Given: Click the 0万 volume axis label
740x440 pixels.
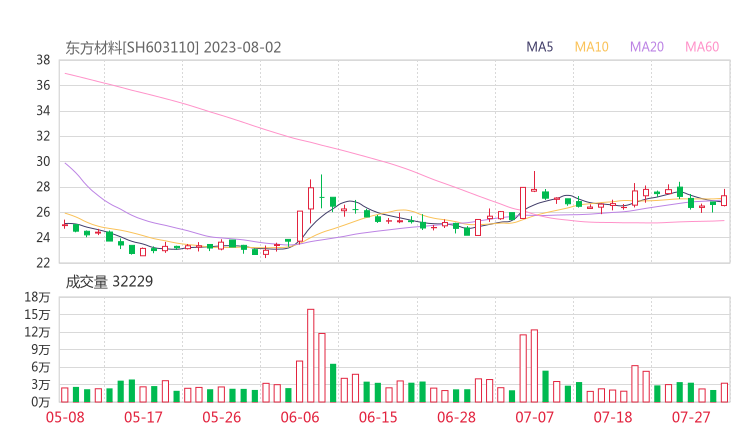Looking at the screenshot, I should tap(41, 402).
